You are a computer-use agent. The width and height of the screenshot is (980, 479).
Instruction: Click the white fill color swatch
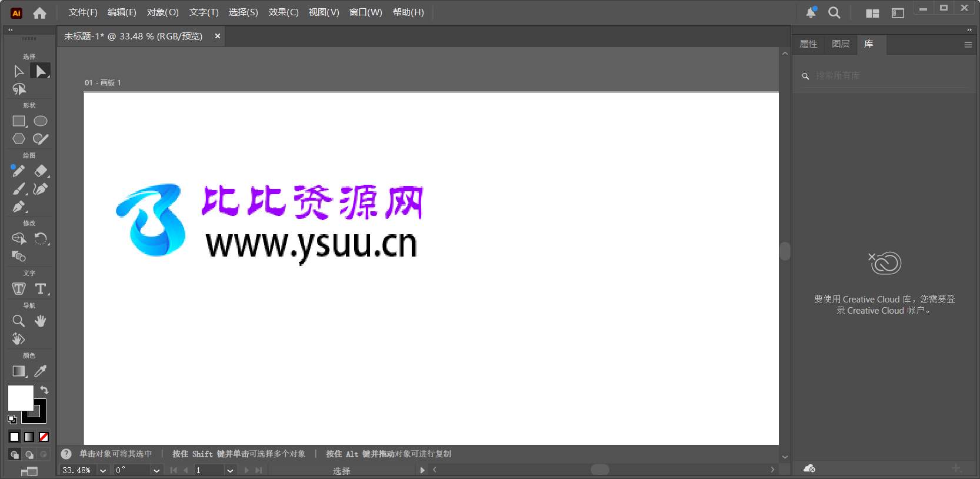click(x=19, y=397)
